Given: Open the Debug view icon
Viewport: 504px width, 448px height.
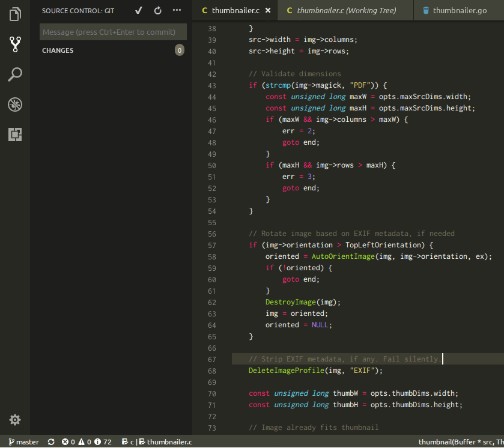Looking at the screenshot, I should pyautogui.click(x=15, y=104).
